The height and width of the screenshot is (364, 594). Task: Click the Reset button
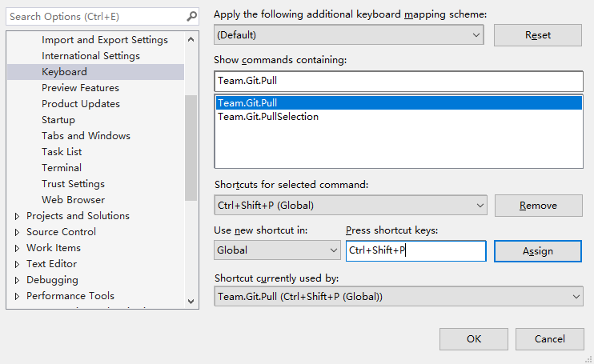[x=537, y=35]
